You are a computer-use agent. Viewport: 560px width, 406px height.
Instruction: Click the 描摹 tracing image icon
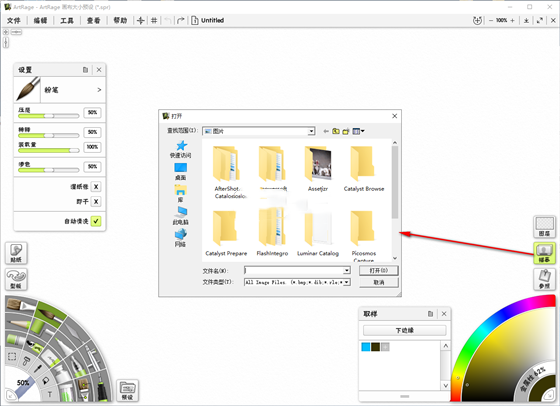click(x=544, y=253)
